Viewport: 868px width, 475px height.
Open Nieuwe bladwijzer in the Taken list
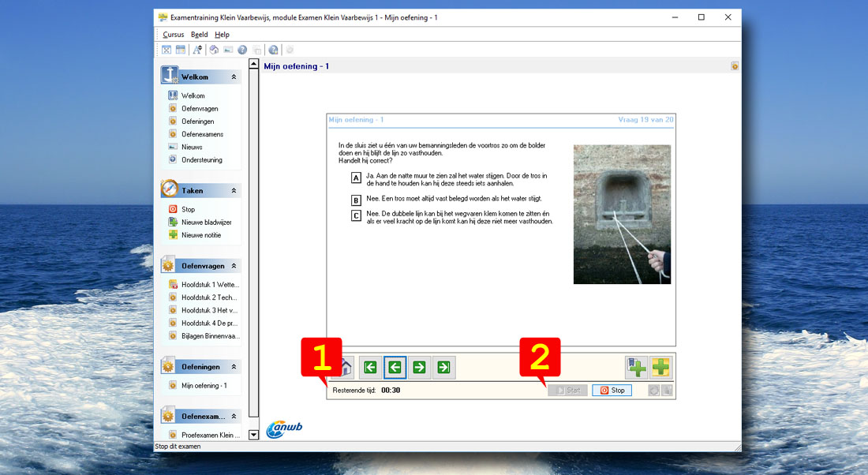pos(206,223)
